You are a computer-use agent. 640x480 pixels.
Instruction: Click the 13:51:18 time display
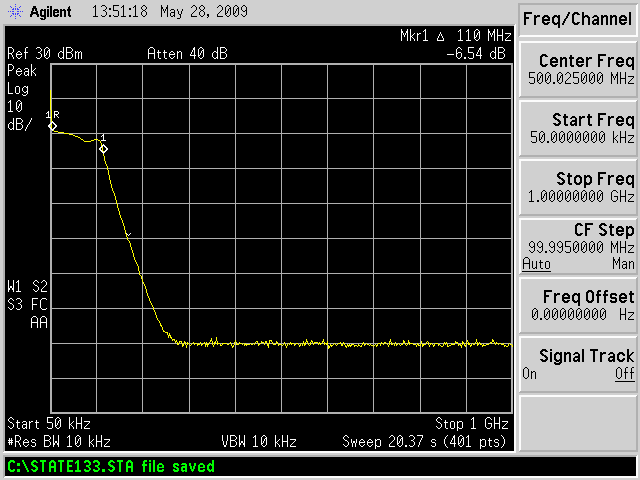pyautogui.click(x=120, y=11)
